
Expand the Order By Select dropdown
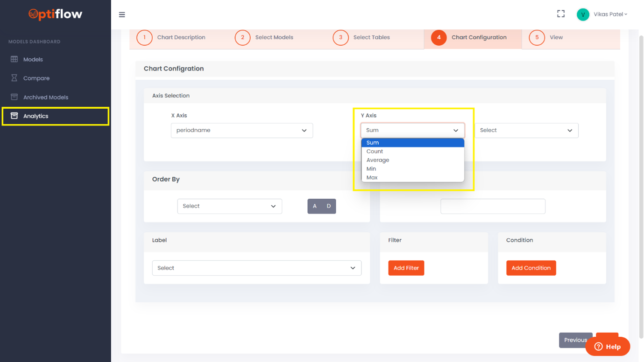pos(229,206)
